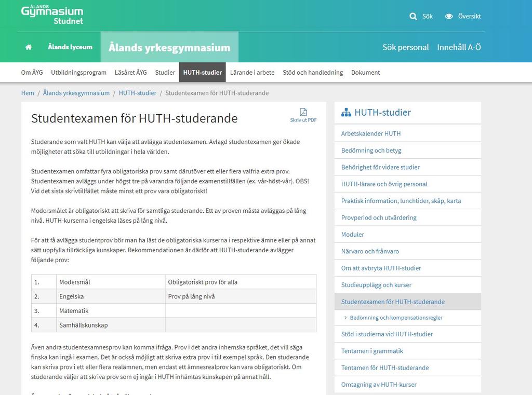Open Stöd och handledning menu

pyautogui.click(x=313, y=72)
